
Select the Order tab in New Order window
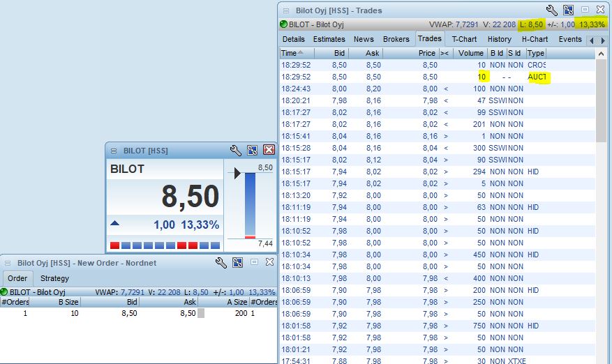17,278
